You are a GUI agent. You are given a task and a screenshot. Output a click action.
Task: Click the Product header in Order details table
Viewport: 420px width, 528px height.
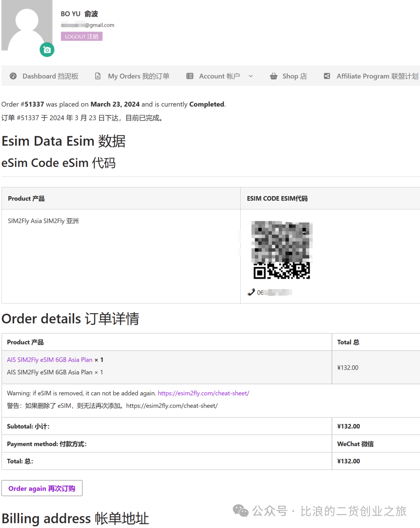pyautogui.click(x=25, y=342)
